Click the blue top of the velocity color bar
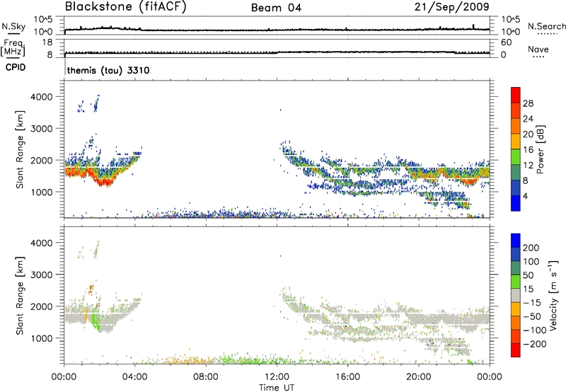This screenshot has width=566, height=392. (x=516, y=241)
